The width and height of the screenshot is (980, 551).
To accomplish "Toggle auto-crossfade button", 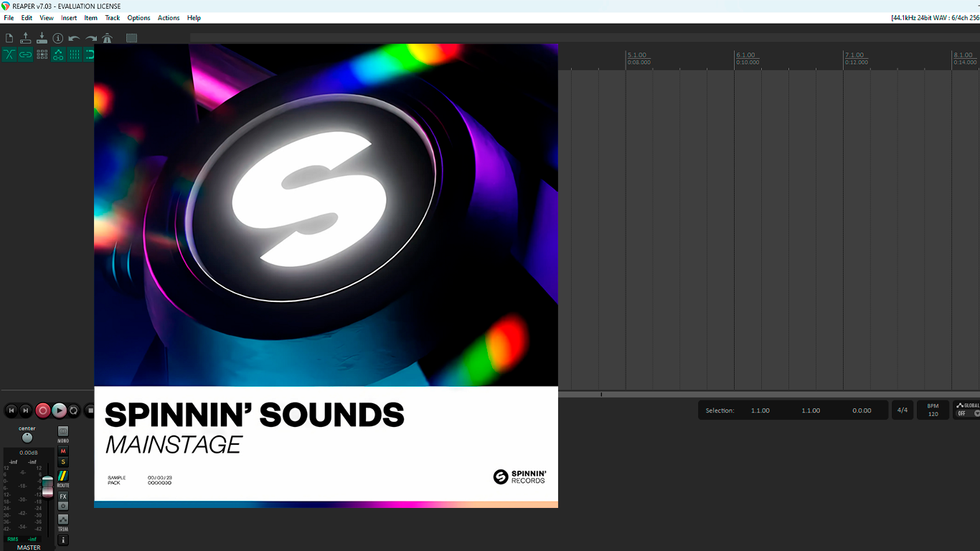I will pyautogui.click(x=9, y=55).
